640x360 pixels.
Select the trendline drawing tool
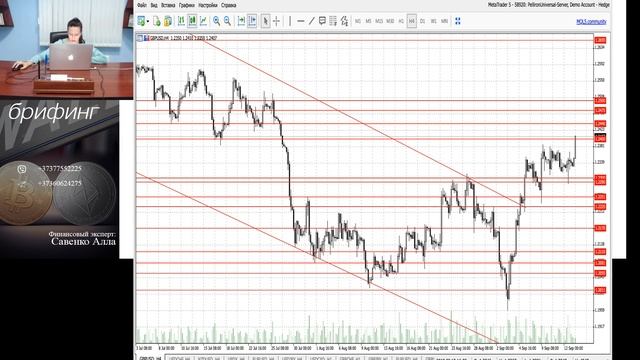pos(311,21)
